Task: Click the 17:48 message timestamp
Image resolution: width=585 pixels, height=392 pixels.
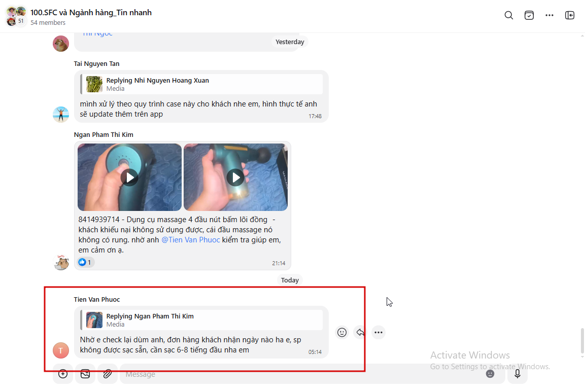Action: pyautogui.click(x=315, y=116)
